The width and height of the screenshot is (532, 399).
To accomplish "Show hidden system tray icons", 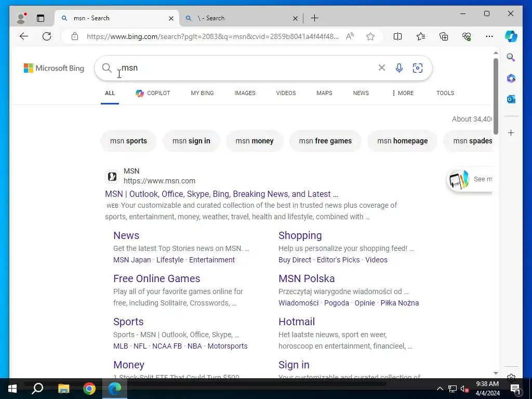I will click(x=440, y=389).
